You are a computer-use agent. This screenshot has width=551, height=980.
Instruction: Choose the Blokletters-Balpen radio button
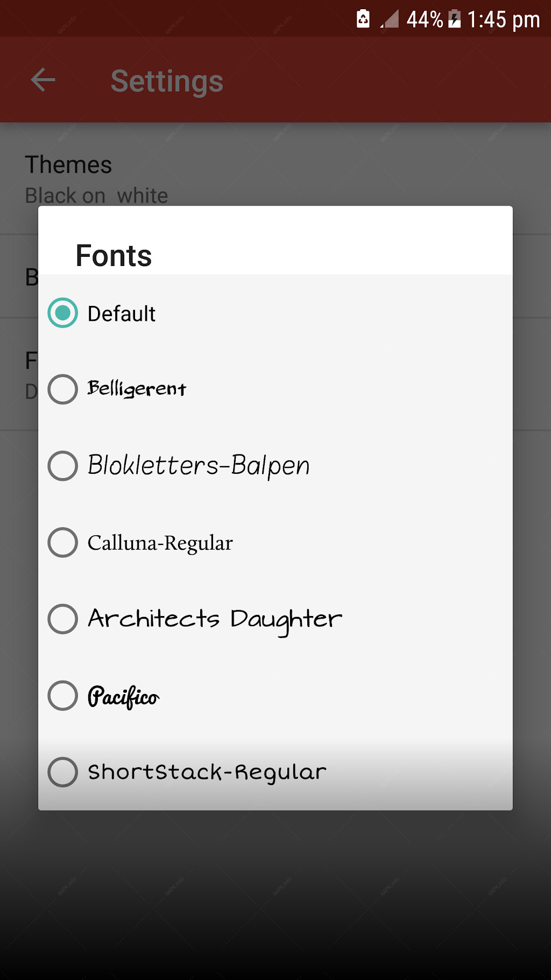(63, 466)
